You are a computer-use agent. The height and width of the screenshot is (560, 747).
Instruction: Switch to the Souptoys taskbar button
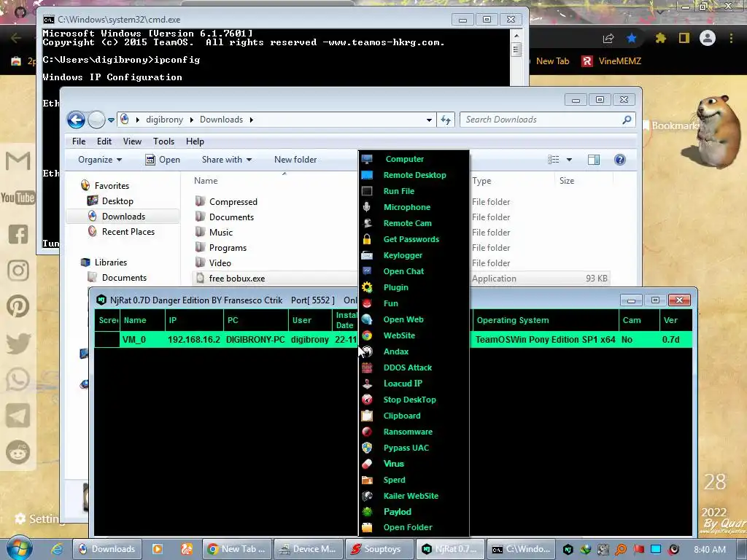[379, 549]
